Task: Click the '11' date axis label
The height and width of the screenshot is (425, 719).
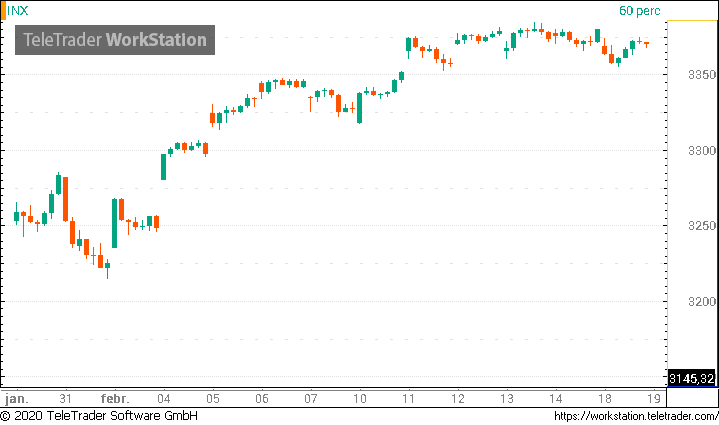Action: click(x=409, y=398)
